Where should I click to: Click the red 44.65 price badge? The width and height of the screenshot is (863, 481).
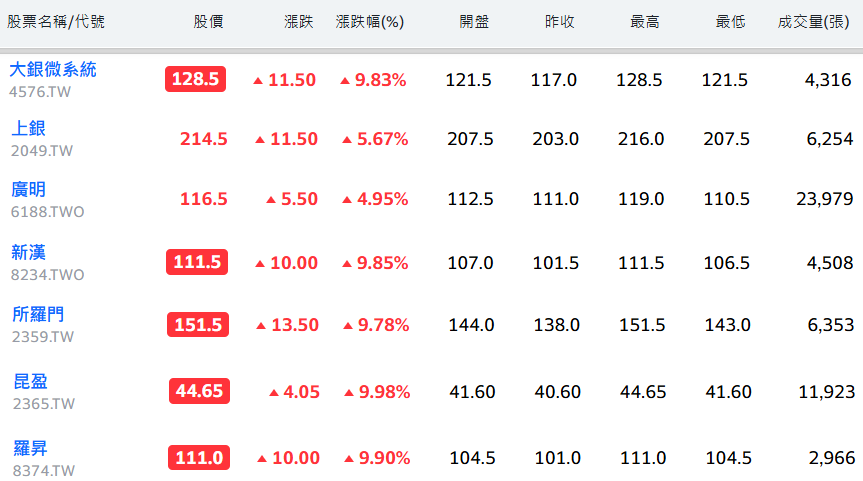tap(199, 391)
